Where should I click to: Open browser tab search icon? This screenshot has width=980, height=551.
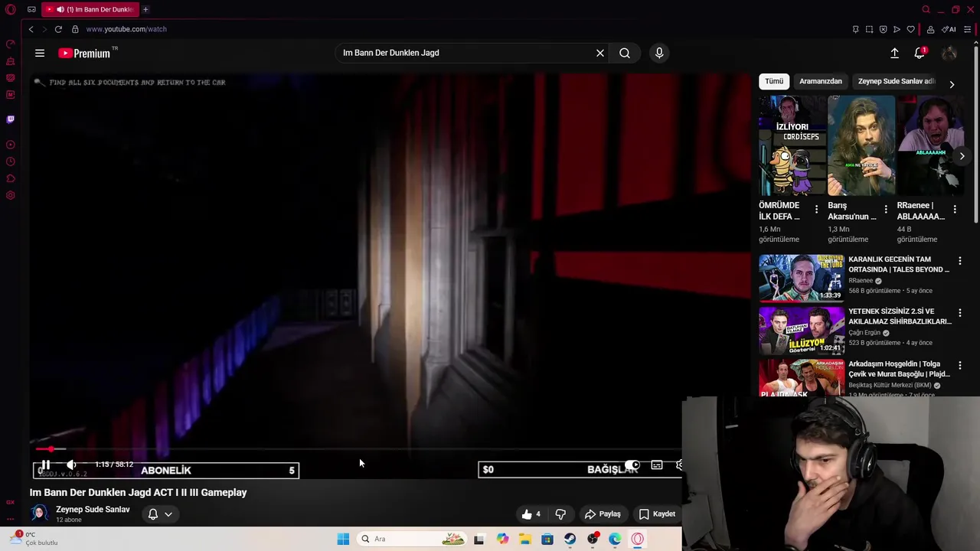[x=926, y=9]
